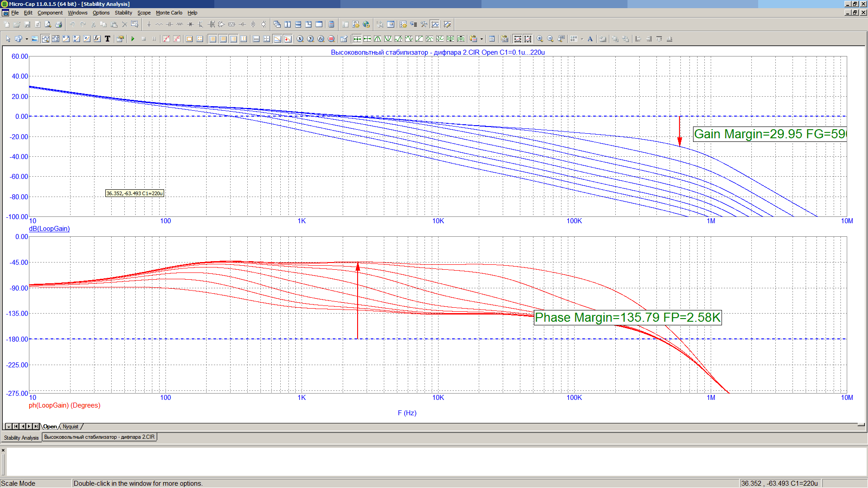This screenshot has width=868, height=488.
Task: Click the Graphics picture icon
Action: coord(35,39)
